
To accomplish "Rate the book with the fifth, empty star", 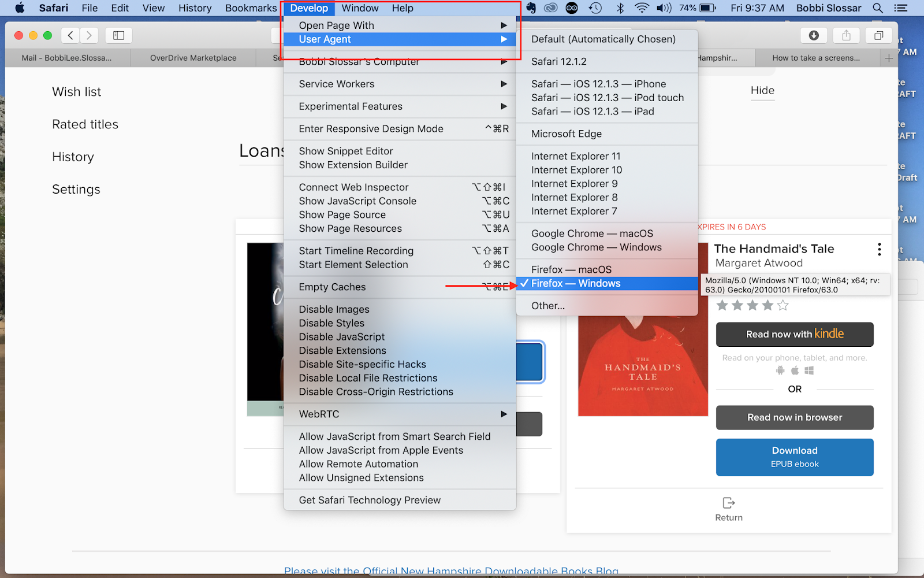I will tap(783, 305).
